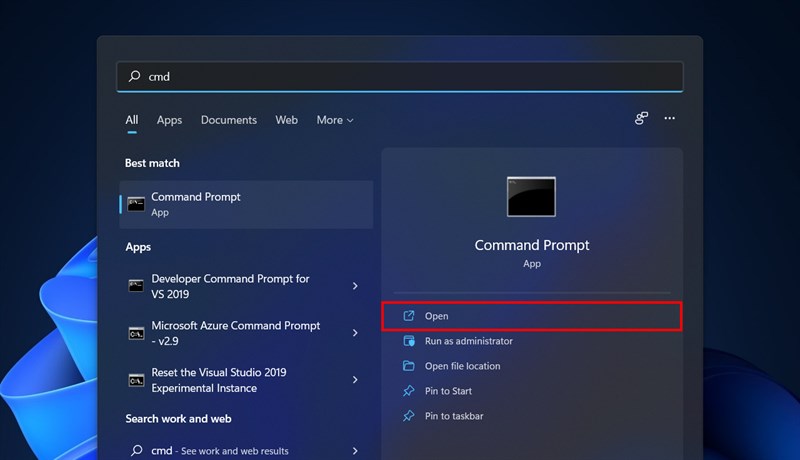Click Developer Command Prompt app icon
Viewport: 800px width, 460px height.
(136, 286)
